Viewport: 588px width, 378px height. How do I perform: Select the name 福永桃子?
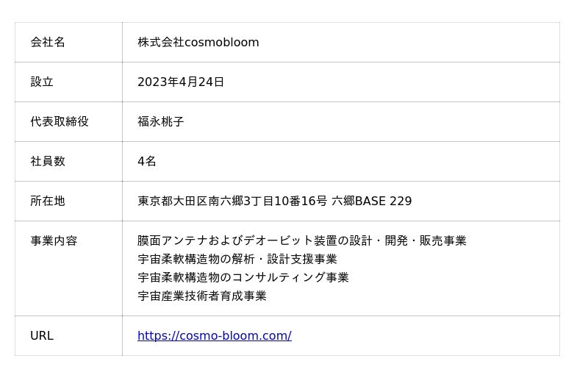(x=161, y=121)
